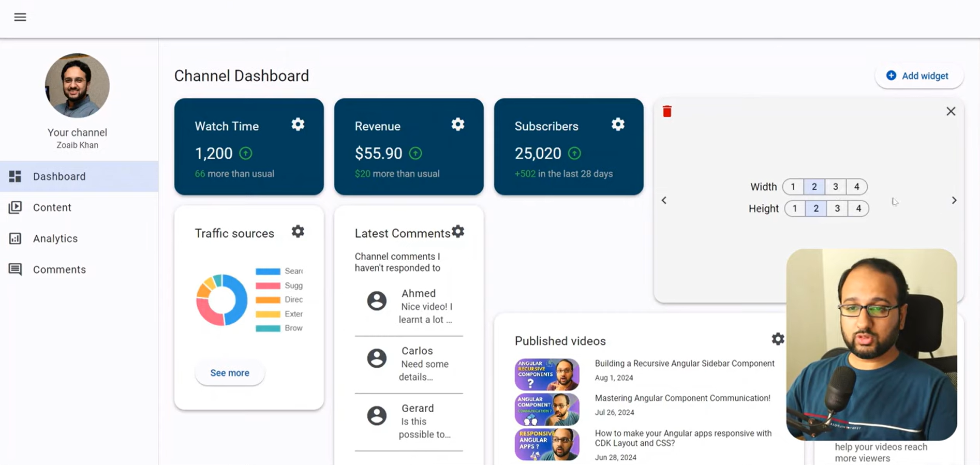Viewport: 980px width, 465px height.
Task: Click the channel profile avatar
Action: pyautogui.click(x=77, y=85)
